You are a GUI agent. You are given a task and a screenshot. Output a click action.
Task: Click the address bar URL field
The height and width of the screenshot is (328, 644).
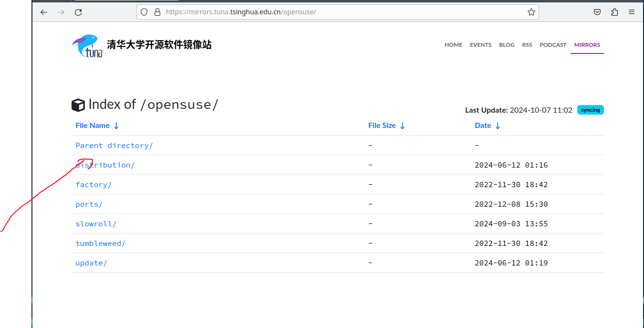coord(337,12)
